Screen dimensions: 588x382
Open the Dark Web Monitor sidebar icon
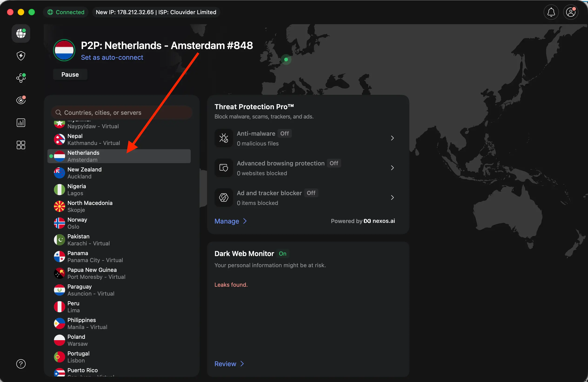[20, 100]
